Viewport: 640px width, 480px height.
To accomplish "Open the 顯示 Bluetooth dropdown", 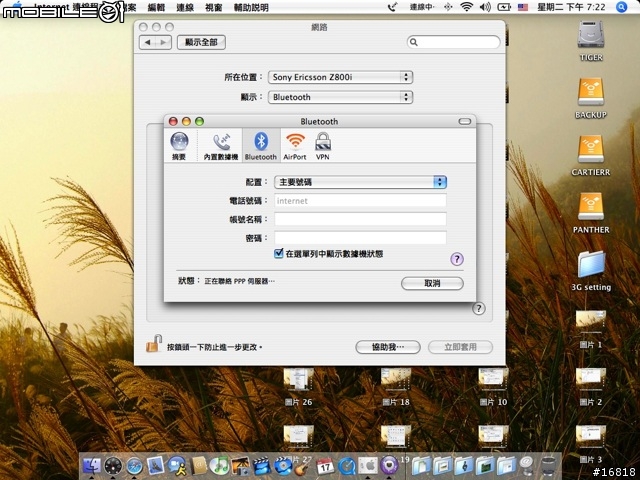I will coord(340,97).
